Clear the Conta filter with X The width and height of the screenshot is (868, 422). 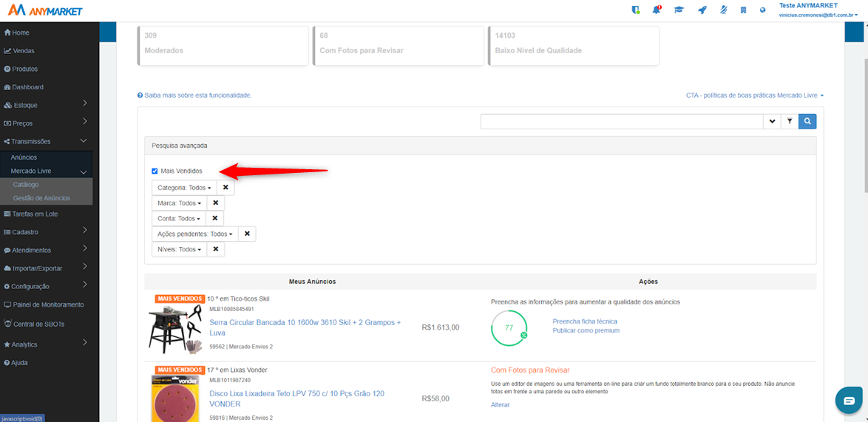pyautogui.click(x=215, y=219)
